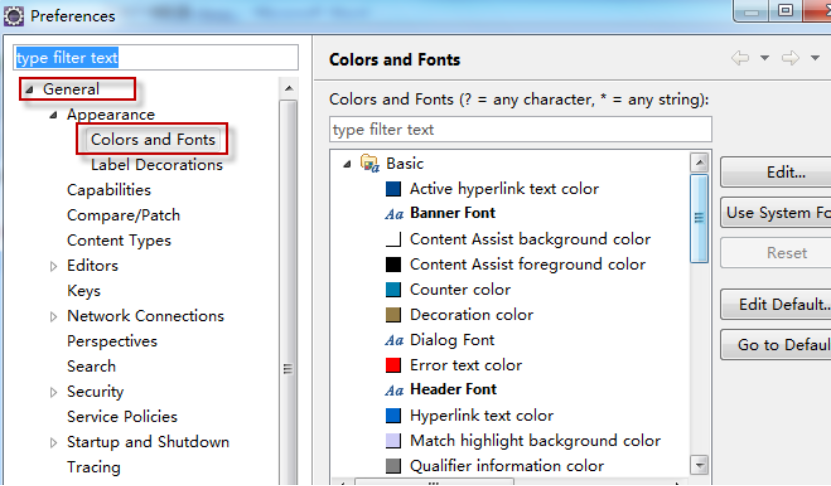Screen dimensions: 831x486
Task: Click the Banner Font Aa icon
Action: [394, 214]
